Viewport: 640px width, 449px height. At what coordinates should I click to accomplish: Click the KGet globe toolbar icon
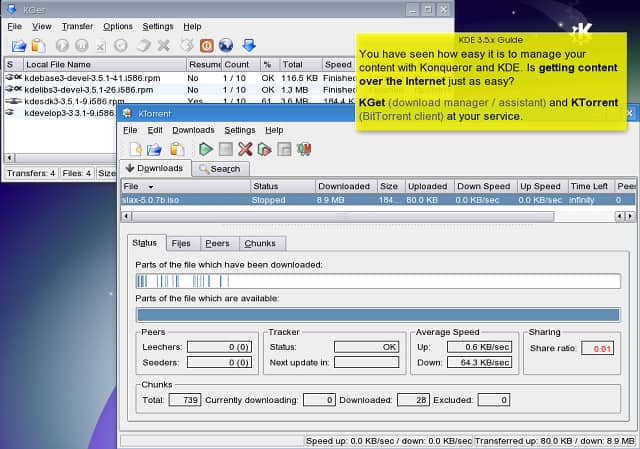click(x=226, y=45)
